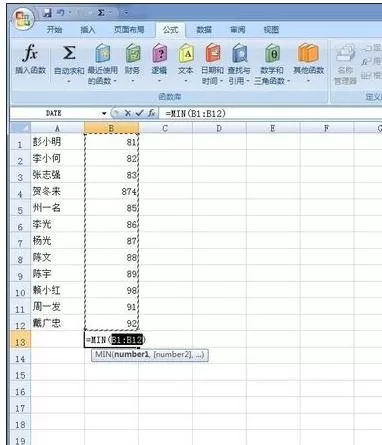The image size is (382, 445).
Task: Click the 插入函数 fx ribbon button
Action: pos(30,59)
